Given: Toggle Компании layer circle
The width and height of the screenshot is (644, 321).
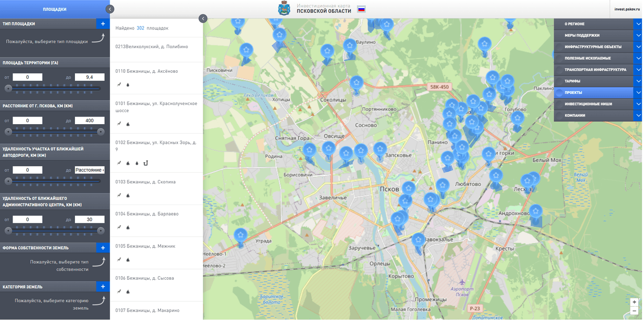Looking at the screenshot, I should (x=559, y=116).
